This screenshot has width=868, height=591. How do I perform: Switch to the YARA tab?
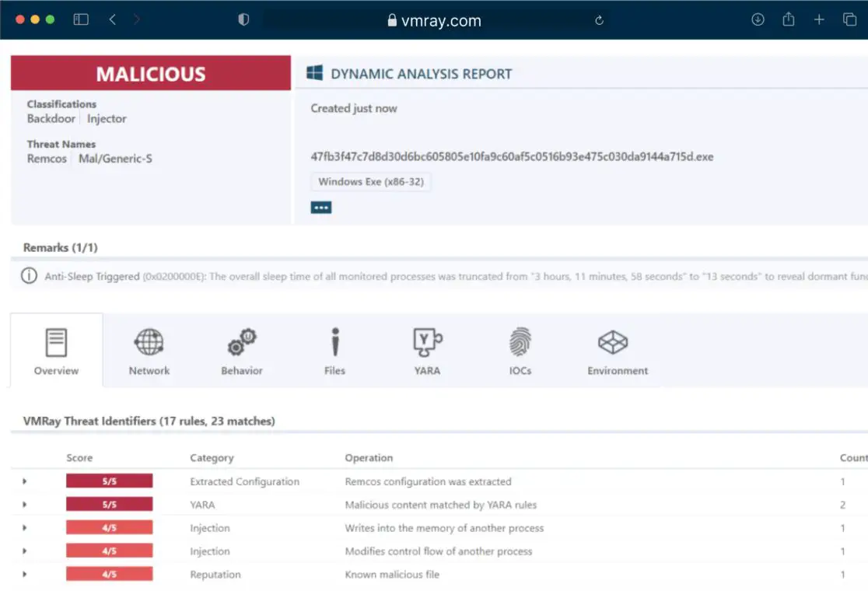(x=427, y=350)
